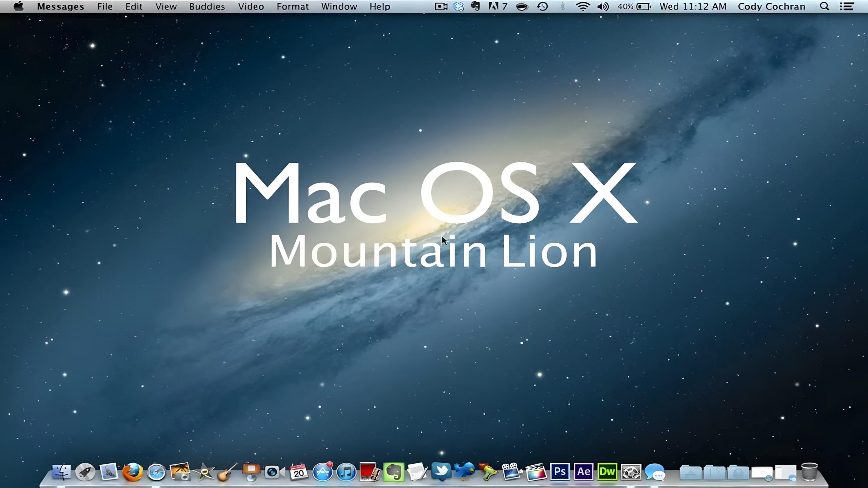The width and height of the screenshot is (868, 488).
Task: Launch Evernote elephant icon in Dock
Action: pos(394,472)
